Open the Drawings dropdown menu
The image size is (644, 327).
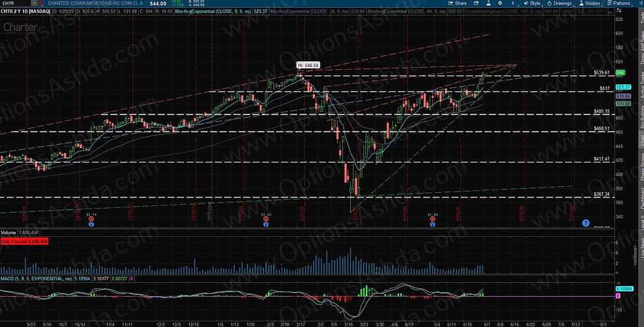[x=560, y=3]
